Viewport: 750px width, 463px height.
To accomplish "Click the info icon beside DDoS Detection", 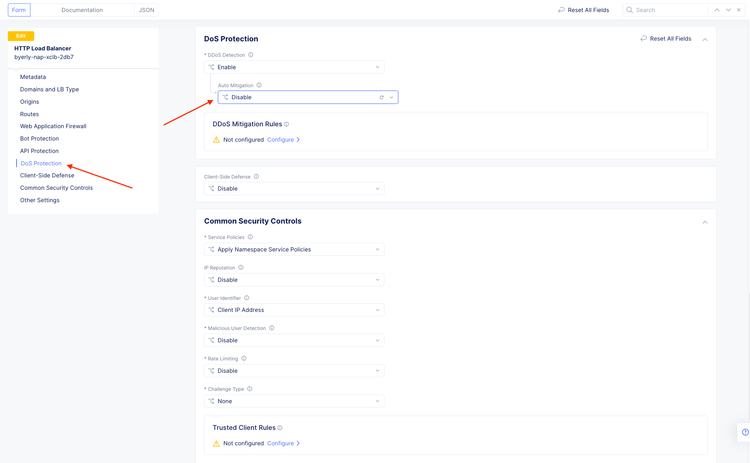I will [251, 55].
